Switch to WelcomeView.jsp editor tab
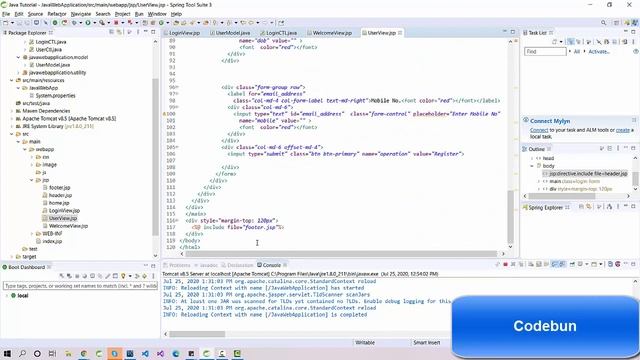 pyautogui.click(x=332, y=33)
